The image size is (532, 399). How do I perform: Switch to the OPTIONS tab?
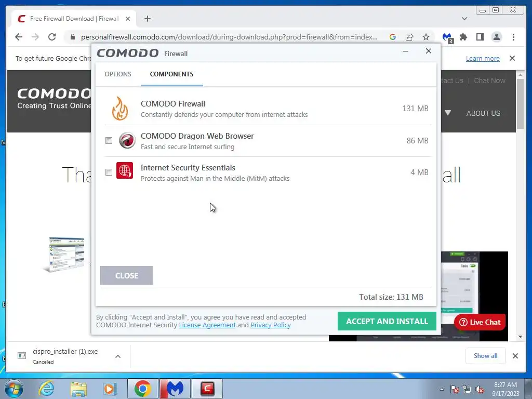(118, 74)
